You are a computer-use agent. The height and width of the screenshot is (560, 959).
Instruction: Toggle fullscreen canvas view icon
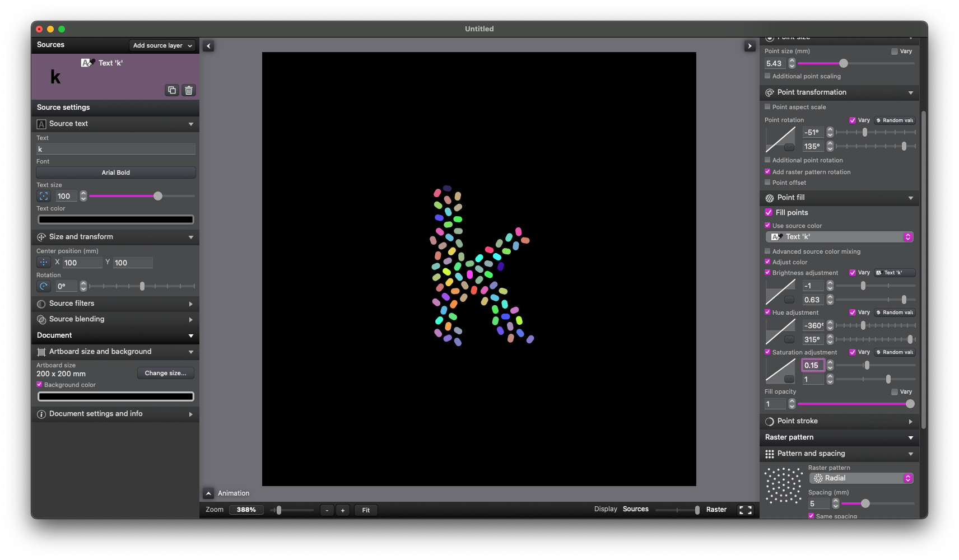point(745,510)
